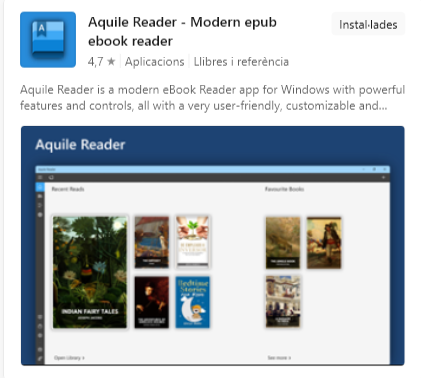Select the Aplicacions category label
421x378 pixels.
coord(154,62)
